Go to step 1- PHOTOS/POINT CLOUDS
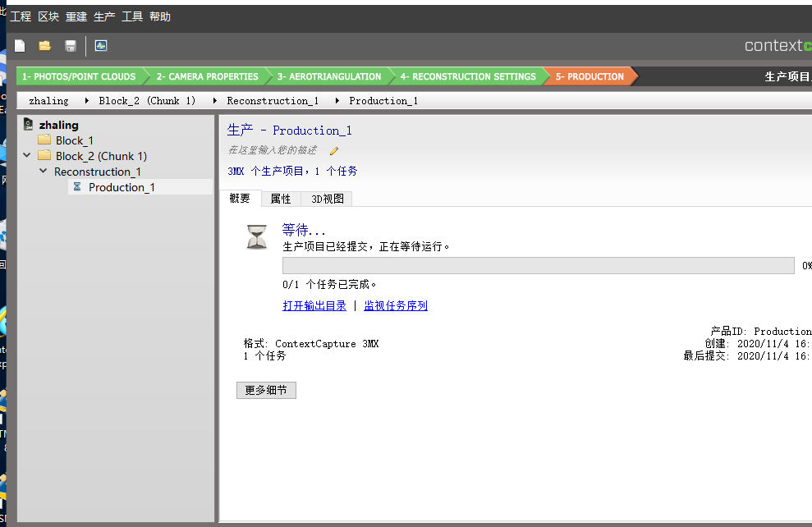This screenshot has width=812, height=527. [x=79, y=76]
